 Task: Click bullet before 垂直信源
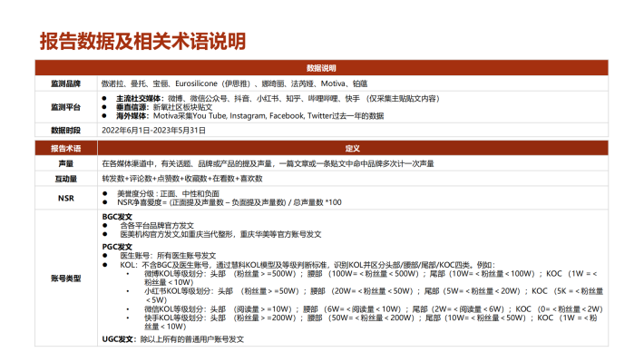tap(104, 107)
